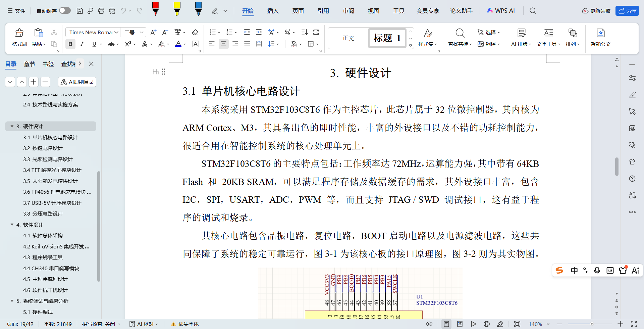Click the Redo arrow icon
644x329 pixels.
(140, 11)
